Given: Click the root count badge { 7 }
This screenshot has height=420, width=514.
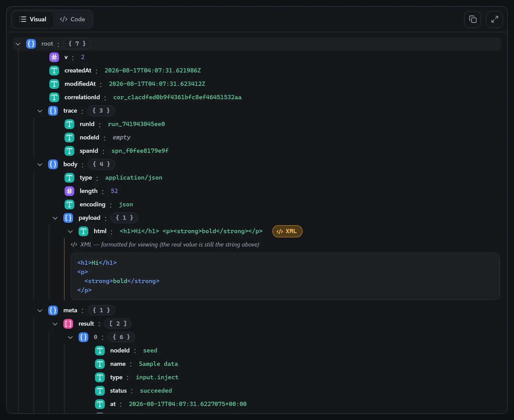Looking at the screenshot, I should click(77, 44).
